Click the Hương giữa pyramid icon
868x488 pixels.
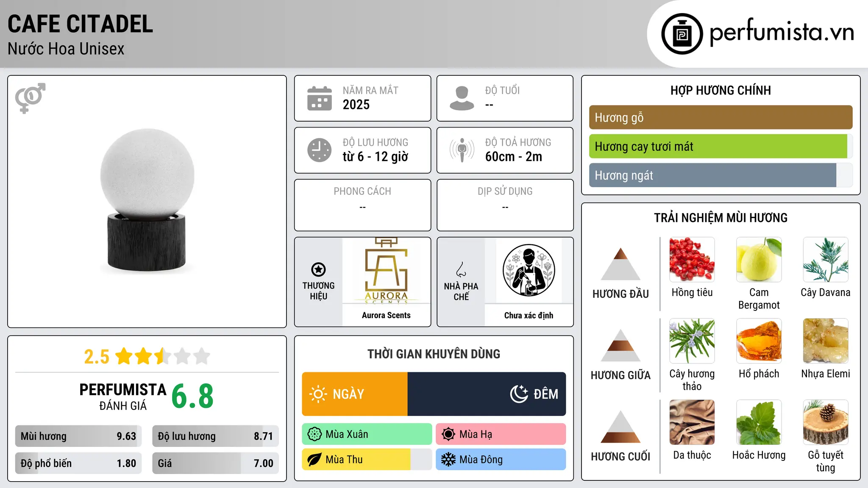coord(620,345)
